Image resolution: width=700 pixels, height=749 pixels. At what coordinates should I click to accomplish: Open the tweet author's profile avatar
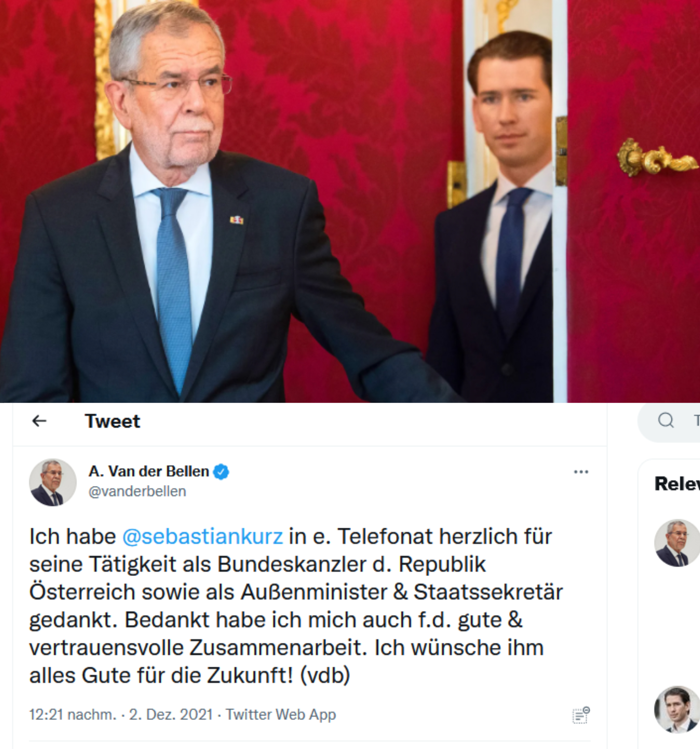point(53,482)
